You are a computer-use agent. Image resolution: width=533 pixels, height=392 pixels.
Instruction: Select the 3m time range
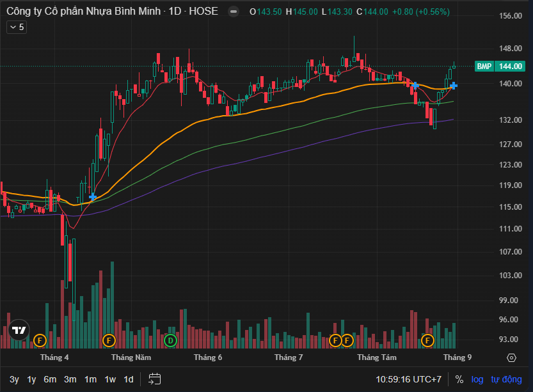pos(70,379)
